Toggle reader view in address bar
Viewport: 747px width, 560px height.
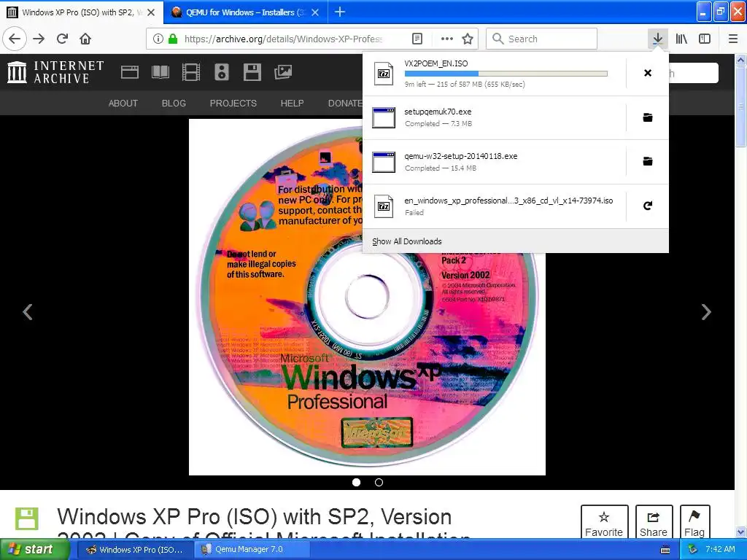[x=417, y=39]
